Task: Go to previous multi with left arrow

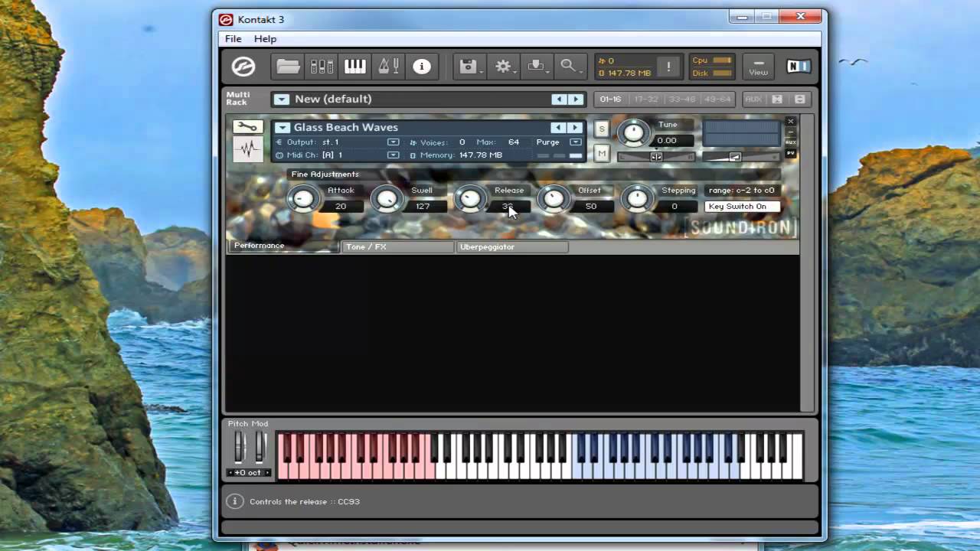Action: (560, 99)
